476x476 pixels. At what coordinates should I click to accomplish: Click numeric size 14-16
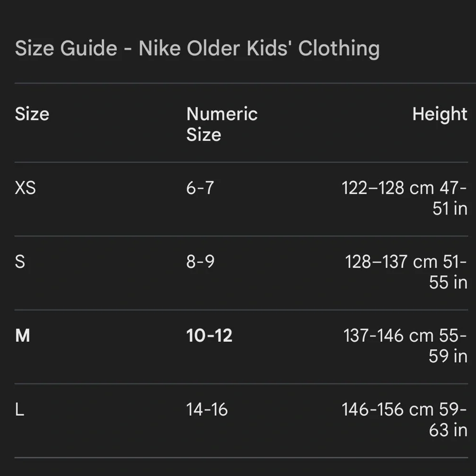207,409
